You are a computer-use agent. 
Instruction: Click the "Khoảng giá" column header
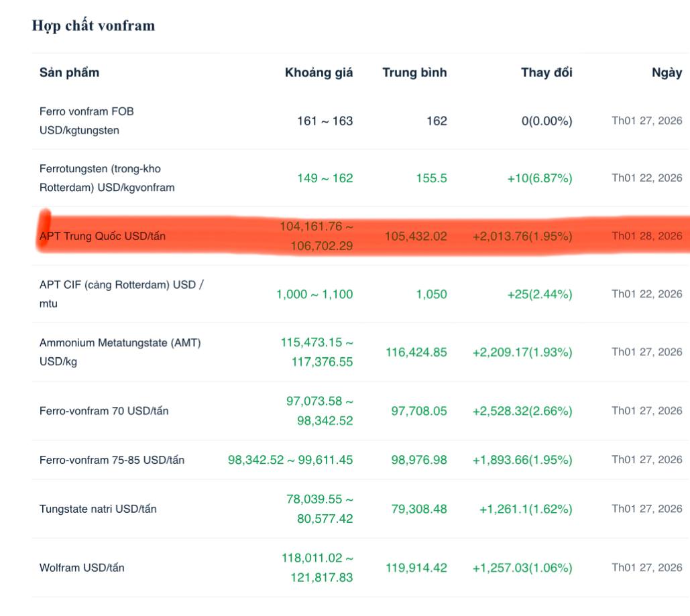(319, 72)
